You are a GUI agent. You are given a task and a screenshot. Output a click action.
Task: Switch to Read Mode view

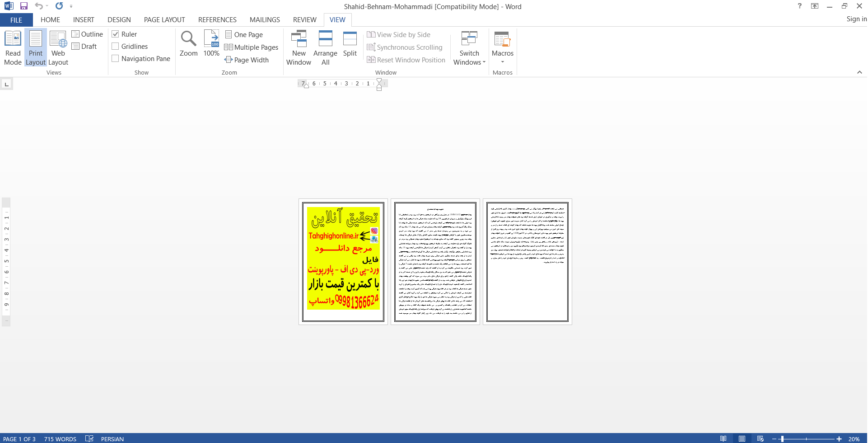(13, 48)
